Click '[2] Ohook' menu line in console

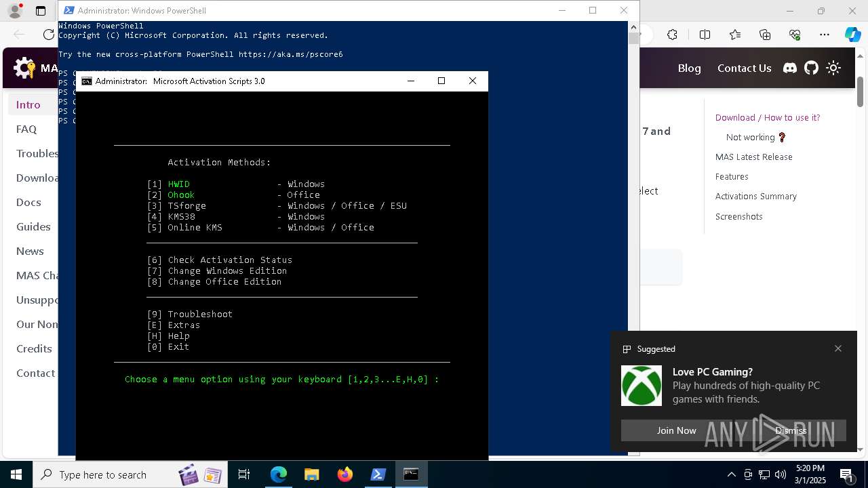pyautogui.click(x=233, y=195)
